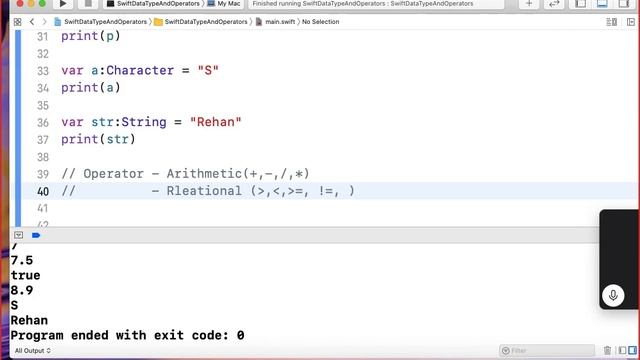Click the Rleational comment on line 40
The height and width of the screenshot is (360, 640).
tap(208, 191)
